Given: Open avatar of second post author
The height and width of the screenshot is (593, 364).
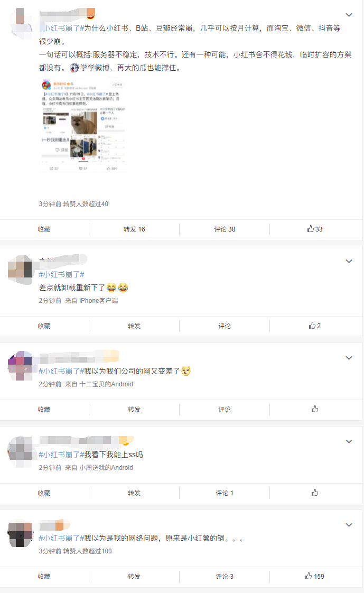Looking at the screenshot, I should pyautogui.click(x=20, y=270).
